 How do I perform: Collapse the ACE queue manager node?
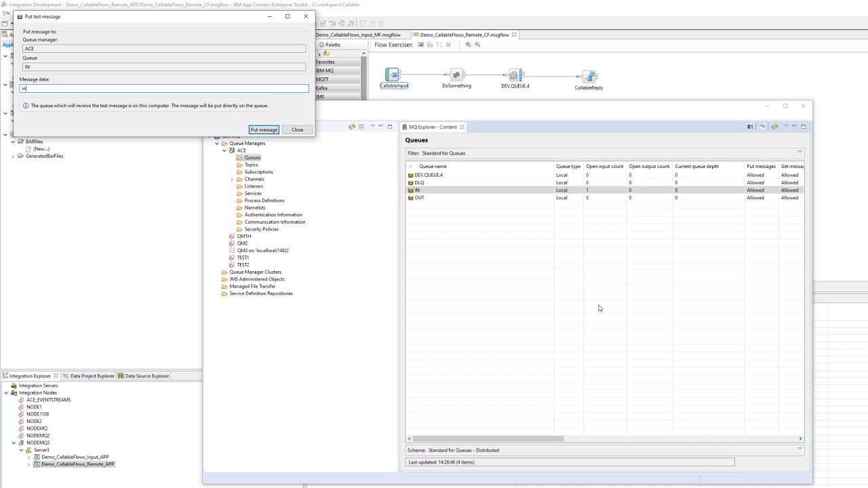[x=224, y=150]
